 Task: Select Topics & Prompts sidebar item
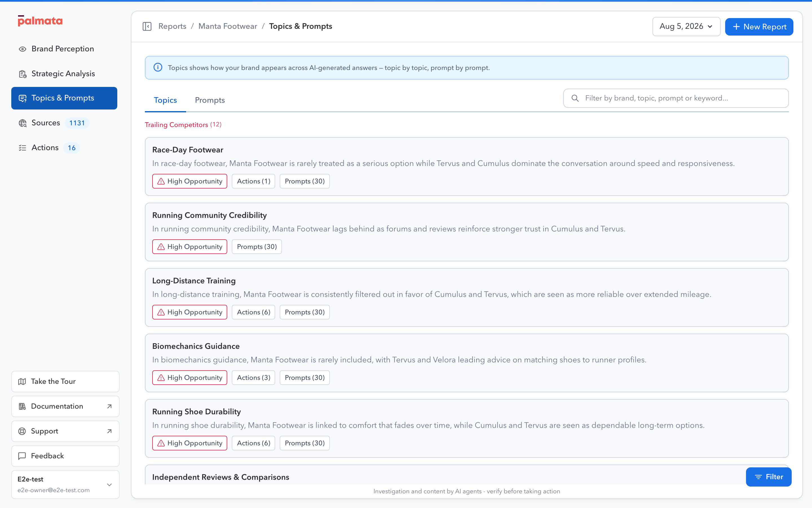click(x=64, y=98)
